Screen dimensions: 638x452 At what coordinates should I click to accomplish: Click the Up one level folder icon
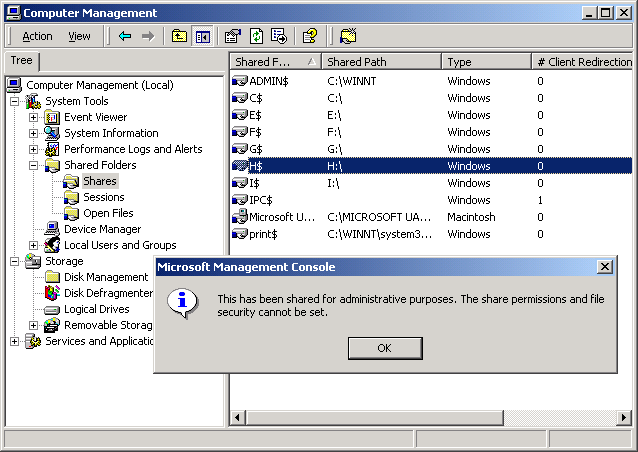[180, 36]
